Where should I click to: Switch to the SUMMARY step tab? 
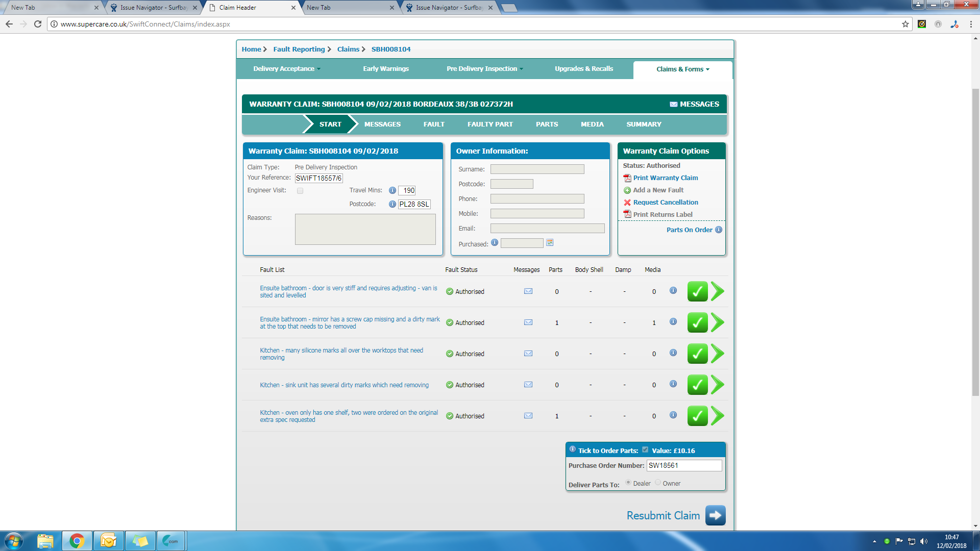644,124
